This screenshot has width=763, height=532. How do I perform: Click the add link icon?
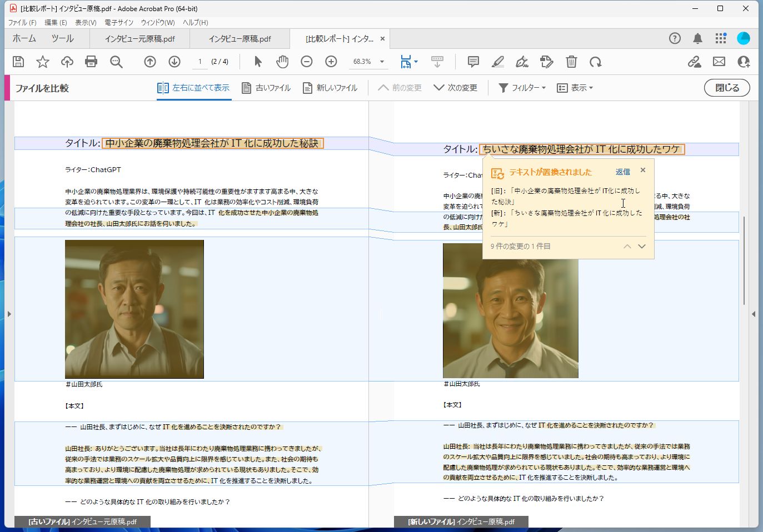694,62
